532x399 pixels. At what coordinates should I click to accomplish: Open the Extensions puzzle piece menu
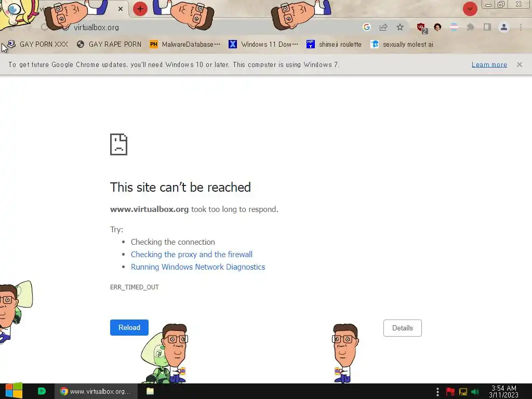coord(470,27)
